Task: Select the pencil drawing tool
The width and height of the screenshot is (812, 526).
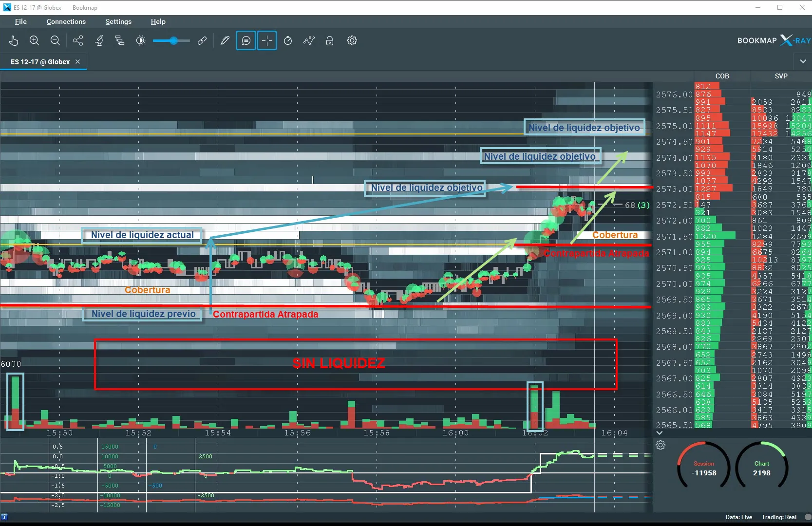Action: (225, 41)
